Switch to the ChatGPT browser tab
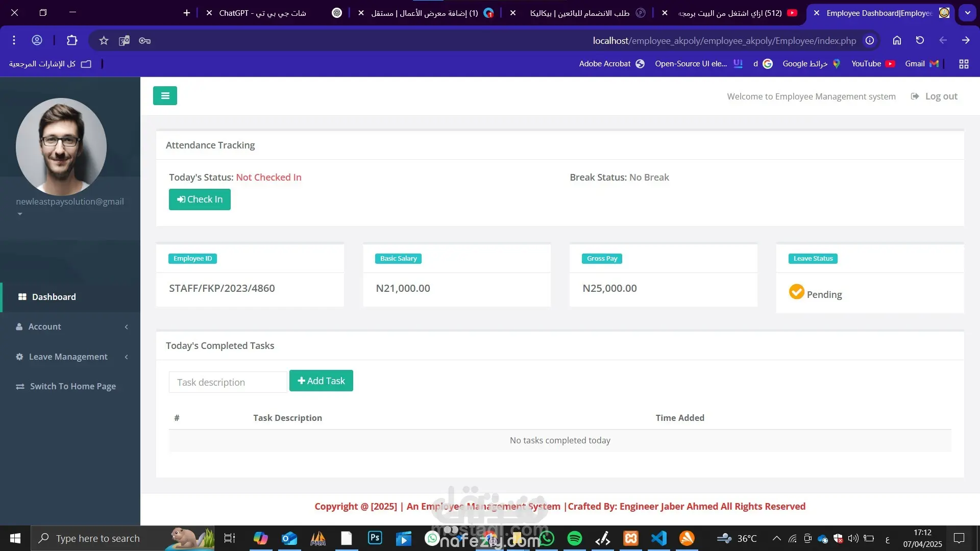Screen dimensions: 980x551 [x=263, y=13]
